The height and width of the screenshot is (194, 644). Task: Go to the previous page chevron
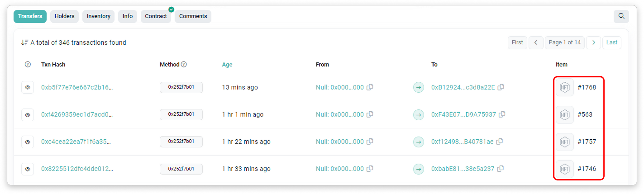[x=536, y=42]
